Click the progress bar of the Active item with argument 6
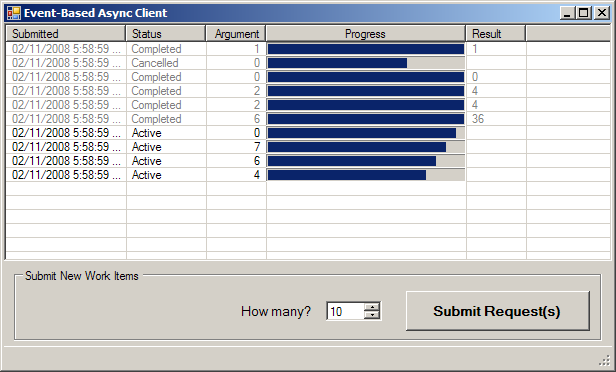This screenshot has height=372, width=616. point(366,161)
